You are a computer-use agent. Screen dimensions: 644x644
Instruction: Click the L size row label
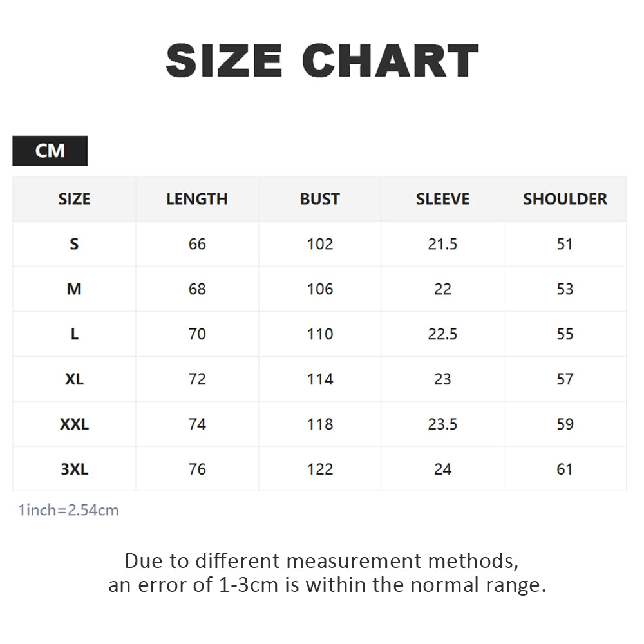pyautogui.click(x=74, y=334)
